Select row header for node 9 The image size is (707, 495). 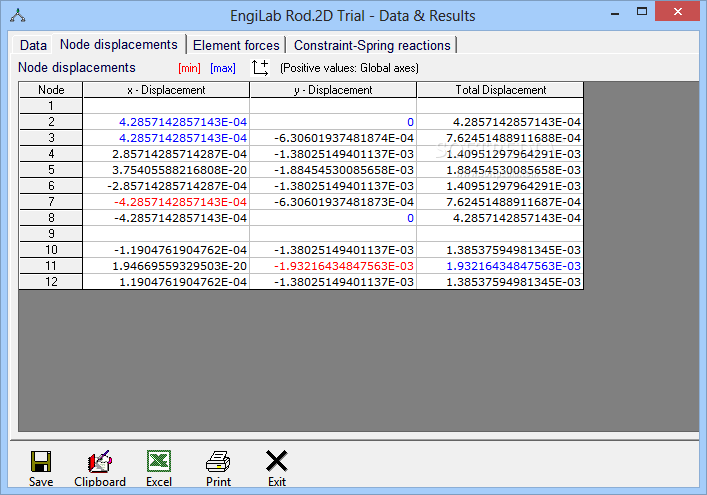click(x=51, y=234)
